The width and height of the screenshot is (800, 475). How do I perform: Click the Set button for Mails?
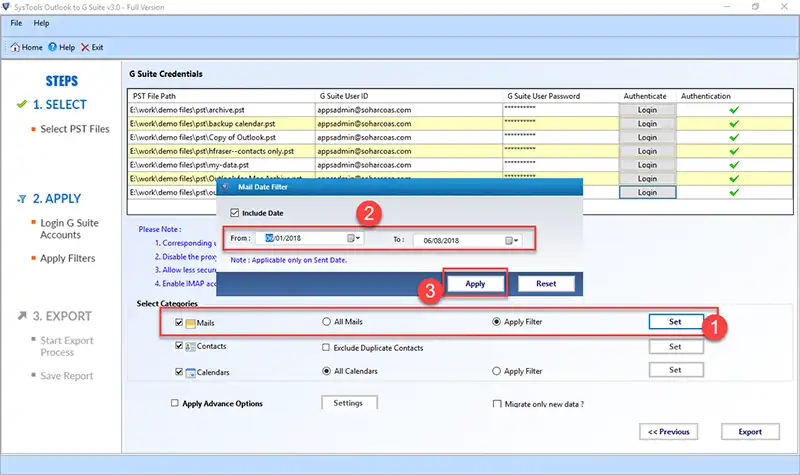point(676,322)
